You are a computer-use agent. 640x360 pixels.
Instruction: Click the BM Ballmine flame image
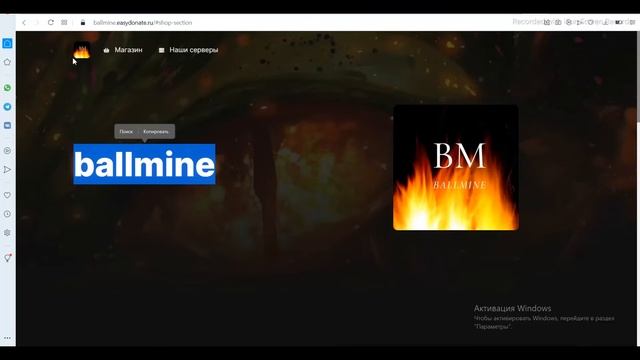[456, 167]
